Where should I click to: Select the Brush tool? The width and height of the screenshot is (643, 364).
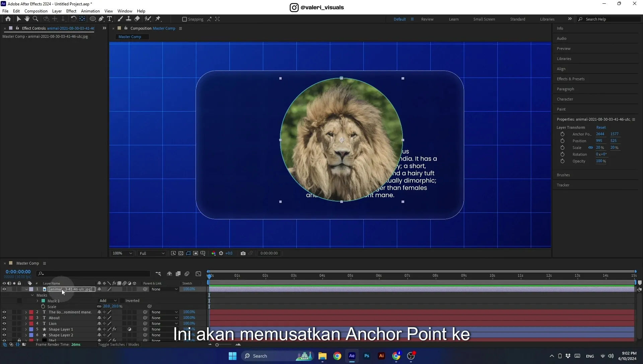click(x=120, y=19)
